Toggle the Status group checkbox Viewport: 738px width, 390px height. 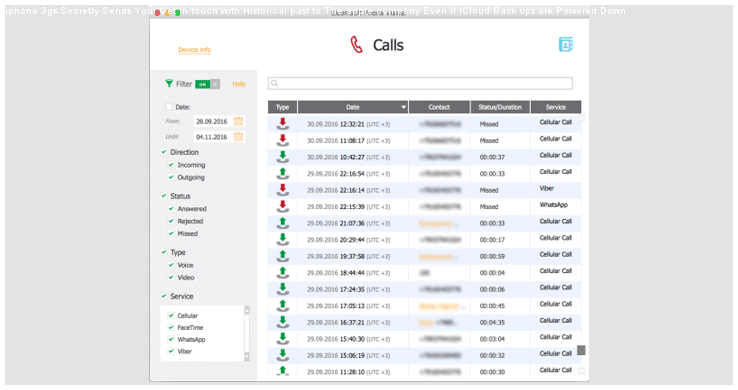point(164,196)
